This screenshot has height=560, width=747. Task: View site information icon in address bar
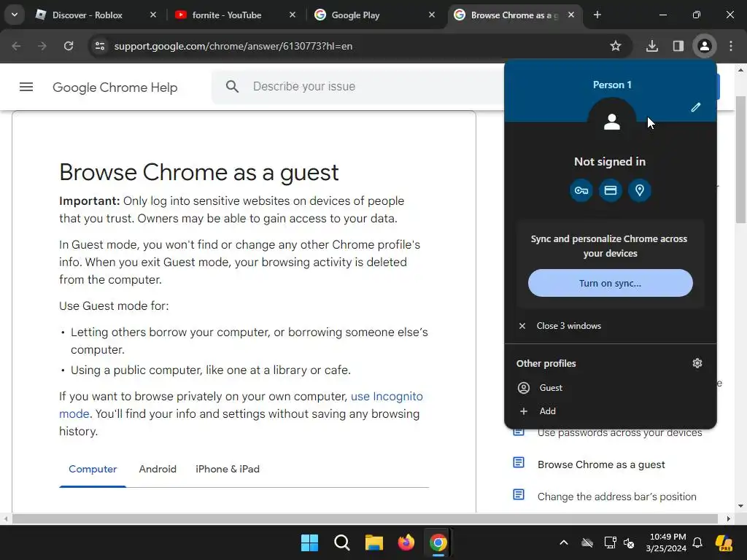coord(100,46)
